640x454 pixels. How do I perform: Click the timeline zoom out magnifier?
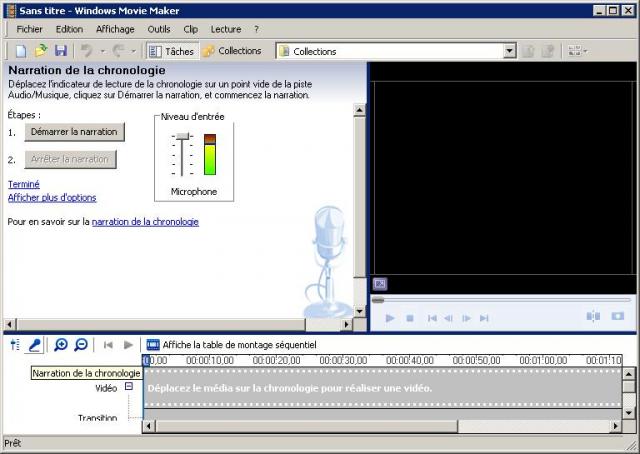(81, 345)
